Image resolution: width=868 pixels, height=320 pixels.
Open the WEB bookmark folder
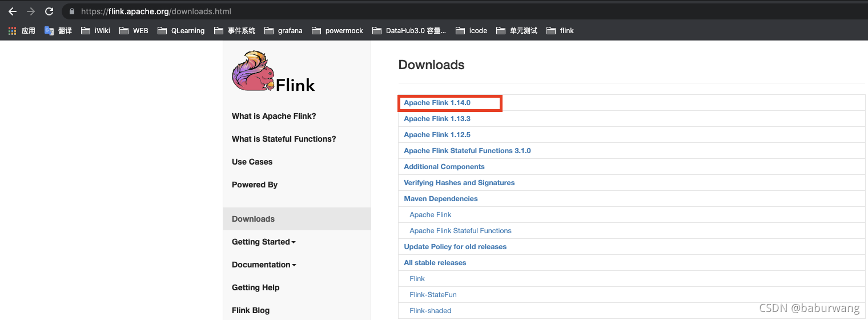coord(134,31)
